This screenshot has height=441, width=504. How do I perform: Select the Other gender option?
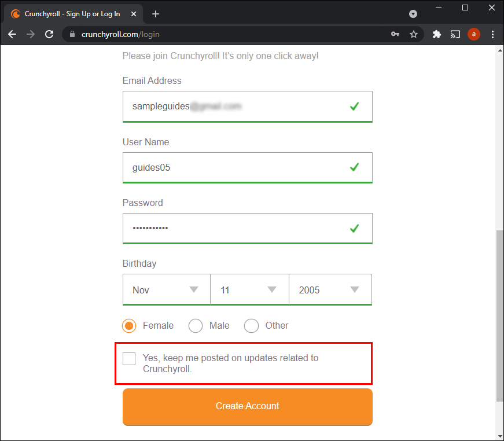(x=252, y=326)
